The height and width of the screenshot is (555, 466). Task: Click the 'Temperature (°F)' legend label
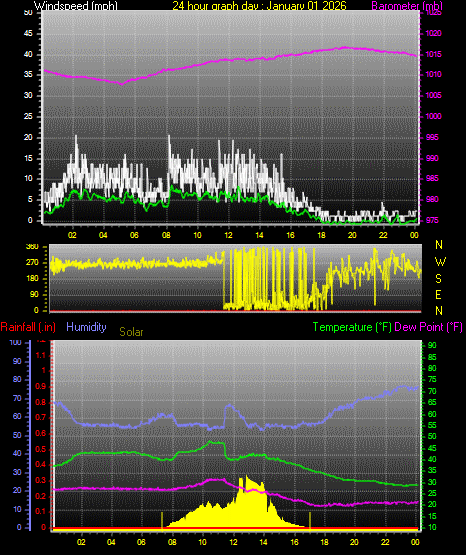pyautogui.click(x=352, y=327)
